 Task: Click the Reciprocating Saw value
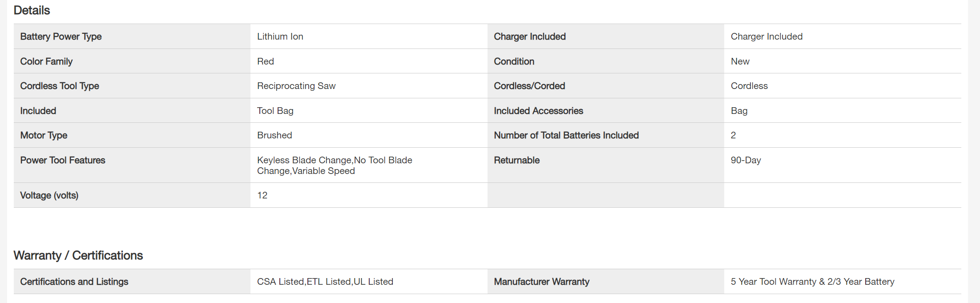[x=296, y=86]
